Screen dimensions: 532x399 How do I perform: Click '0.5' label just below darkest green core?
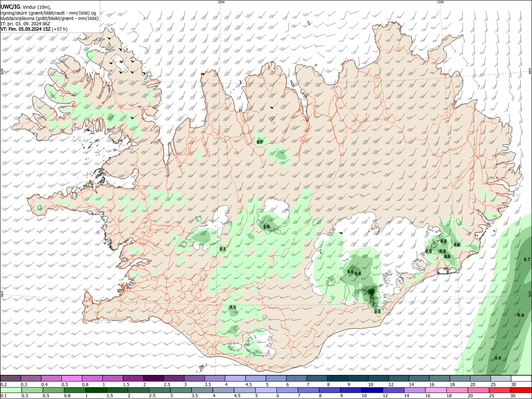coord(377,312)
